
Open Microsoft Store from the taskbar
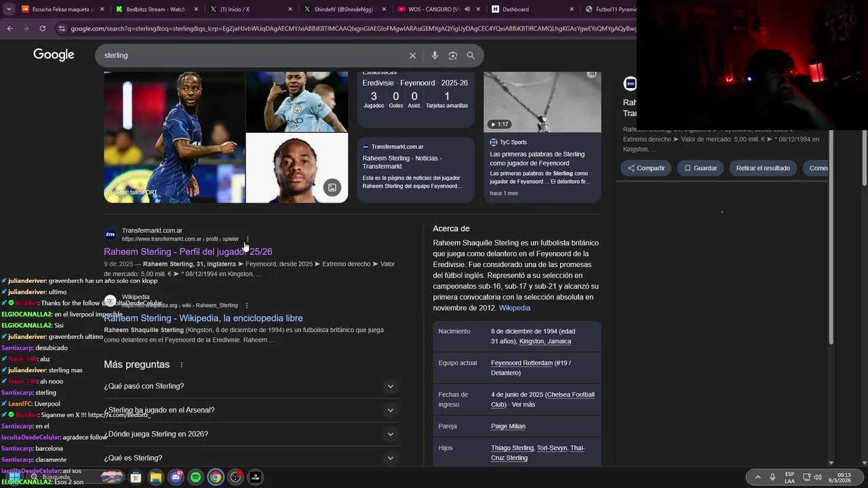click(x=136, y=477)
